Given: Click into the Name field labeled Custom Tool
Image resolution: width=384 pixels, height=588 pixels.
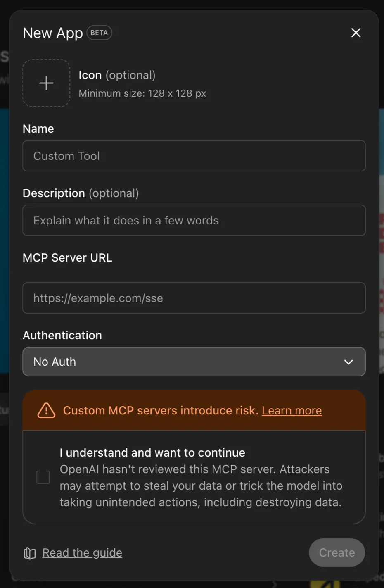Looking at the screenshot, I should coord(194,156).
